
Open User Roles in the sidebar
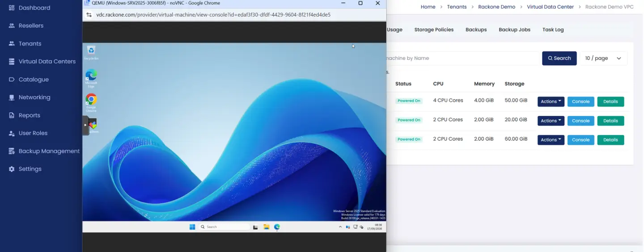pos(28,133)
